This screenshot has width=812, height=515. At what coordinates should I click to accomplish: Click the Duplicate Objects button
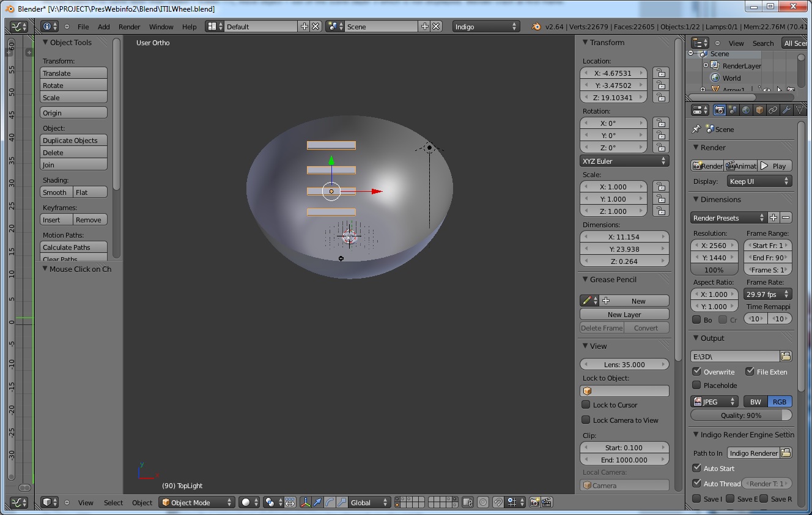(73, 141)
